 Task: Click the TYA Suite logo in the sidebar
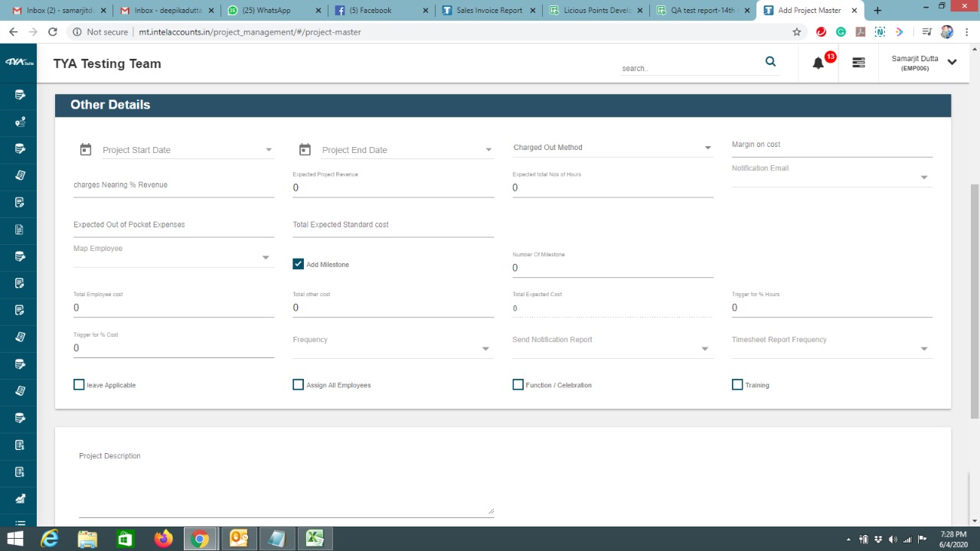(20, 63)
